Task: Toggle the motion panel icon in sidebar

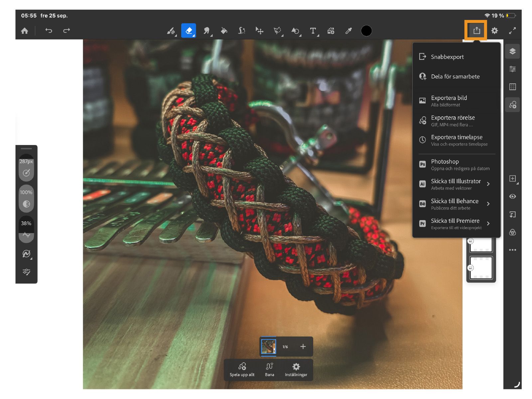Action: (512, 105)
